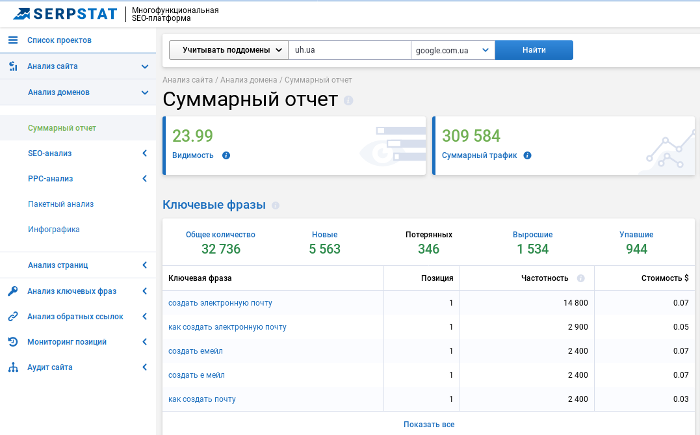Click Анализ домена breadcrumb link
700x435 pixels.
(249, 80)
